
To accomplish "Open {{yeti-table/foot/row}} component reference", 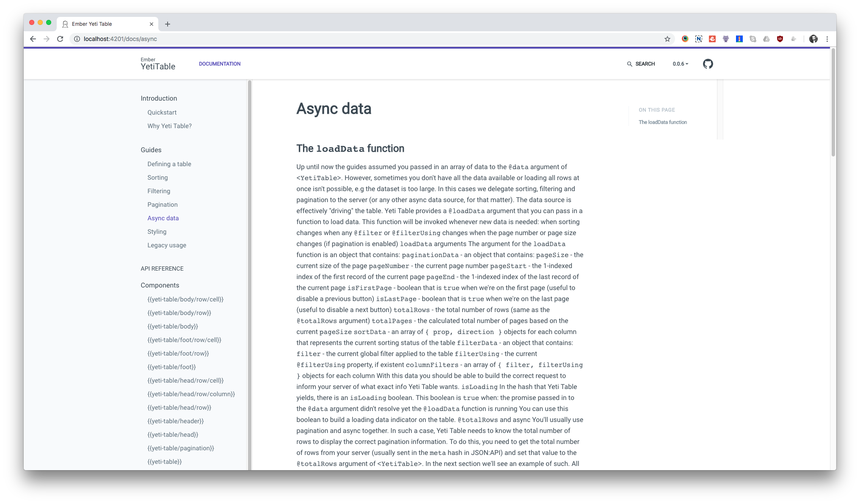I will point(178,353).
